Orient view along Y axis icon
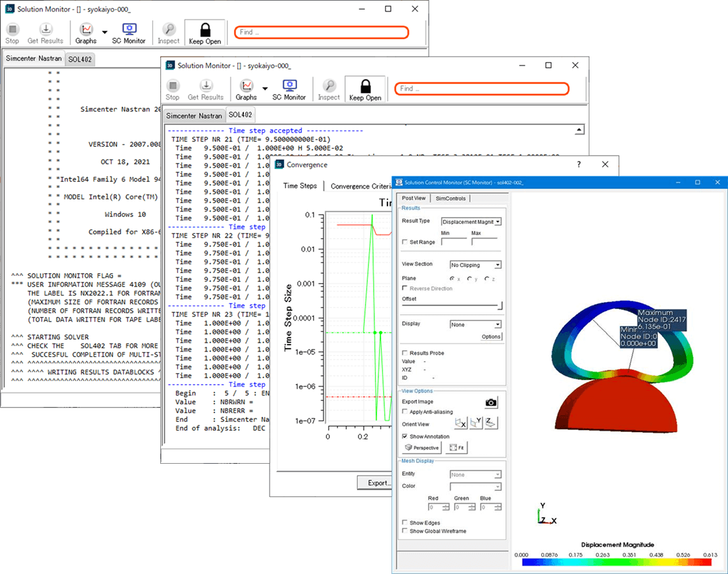This screenshot has width=728, height=574. tap(476, 423)
